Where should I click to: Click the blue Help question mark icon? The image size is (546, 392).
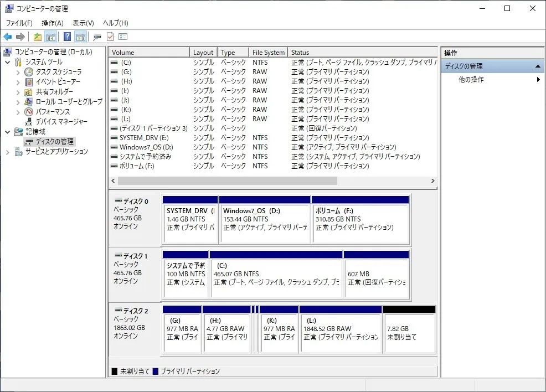coord(67,37)
